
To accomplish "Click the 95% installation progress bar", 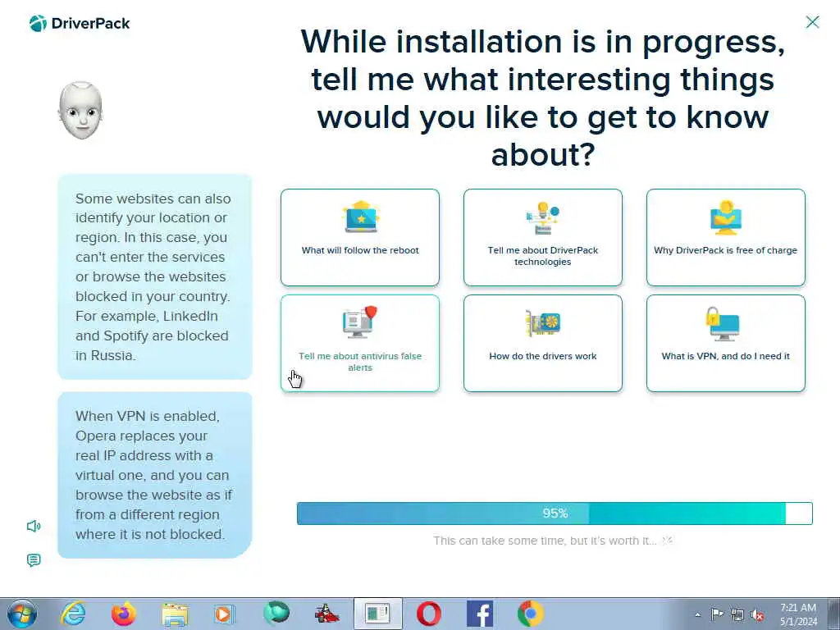I will point(555,514).
